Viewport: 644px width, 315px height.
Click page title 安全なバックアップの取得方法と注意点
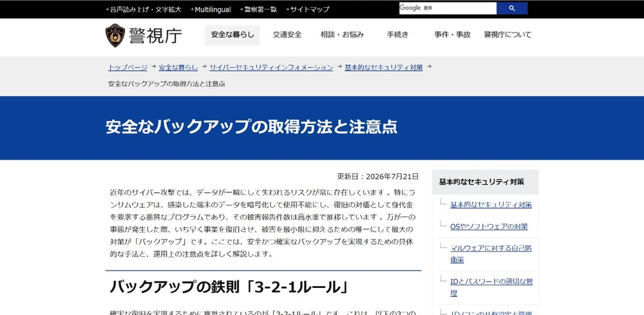(x=251, y=127)
